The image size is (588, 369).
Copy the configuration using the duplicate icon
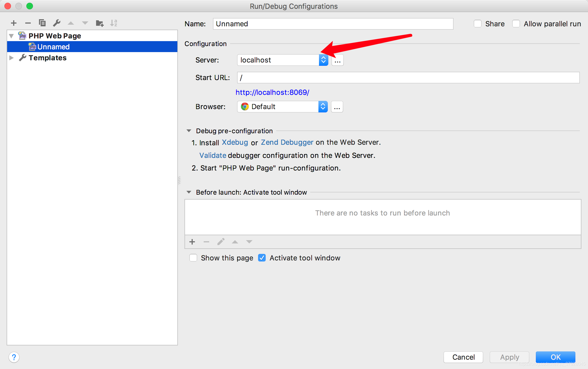[42, 23]
